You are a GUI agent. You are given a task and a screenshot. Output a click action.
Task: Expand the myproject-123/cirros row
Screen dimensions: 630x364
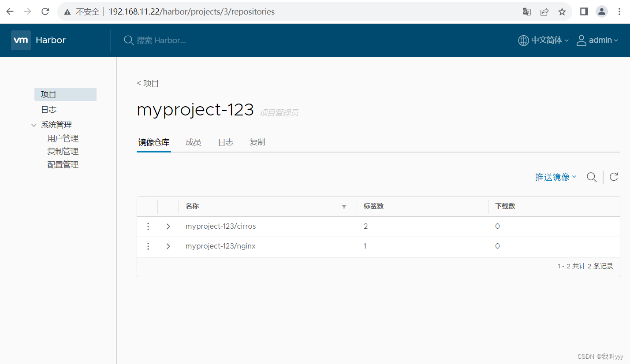(168, 227)
